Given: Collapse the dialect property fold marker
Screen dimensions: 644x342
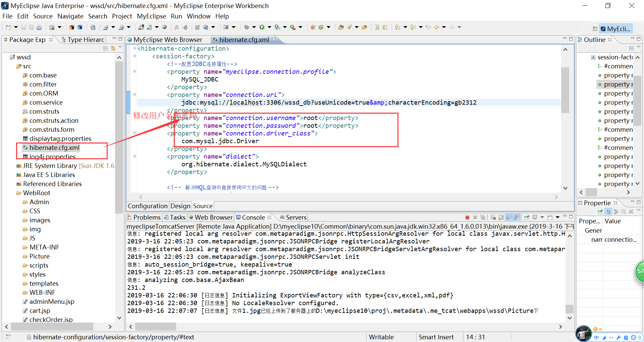Looking at the screenshot, I should [135, 156].
